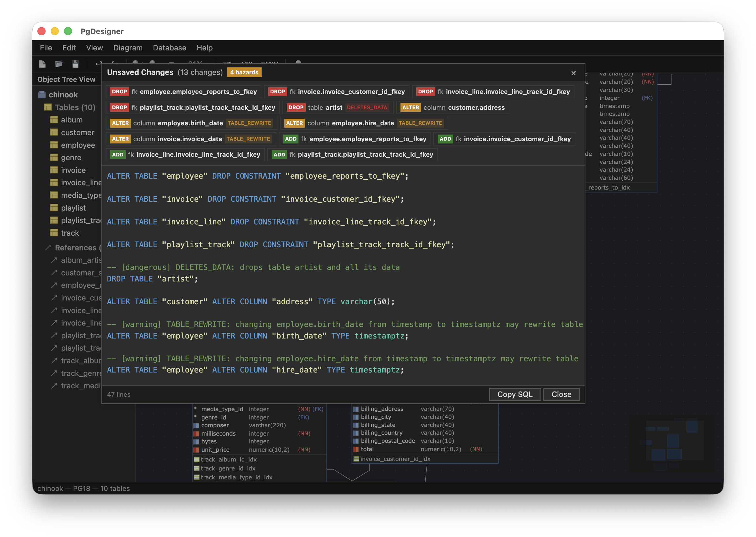The image size is (756, 537).
Task: Click the 4 hazards badge in the dialog header
Action: 244,72
